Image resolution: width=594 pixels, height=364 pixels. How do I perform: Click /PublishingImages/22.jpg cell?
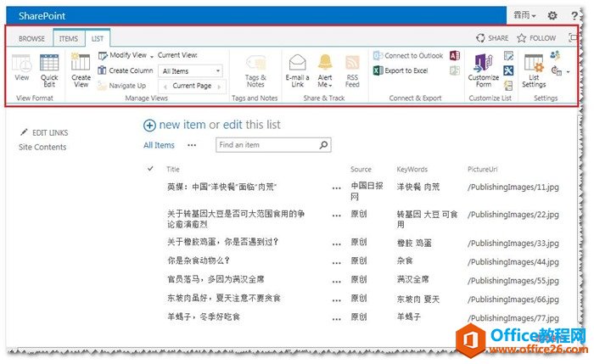coord(513,215)
